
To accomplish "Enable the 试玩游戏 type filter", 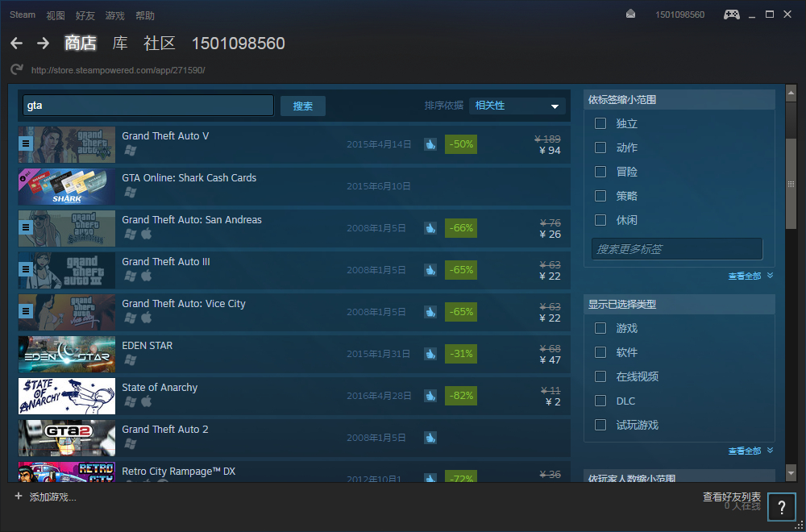I will click(600, 425).
